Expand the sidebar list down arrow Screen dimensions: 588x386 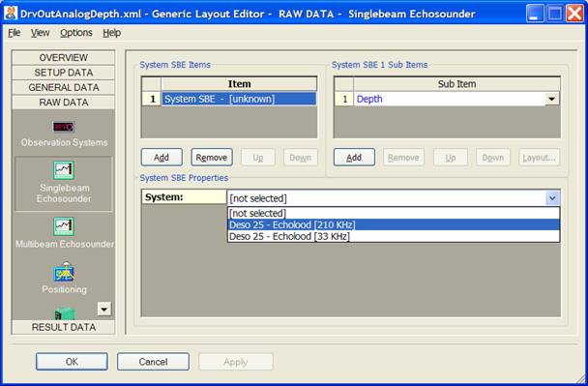[x=104, y=309]
